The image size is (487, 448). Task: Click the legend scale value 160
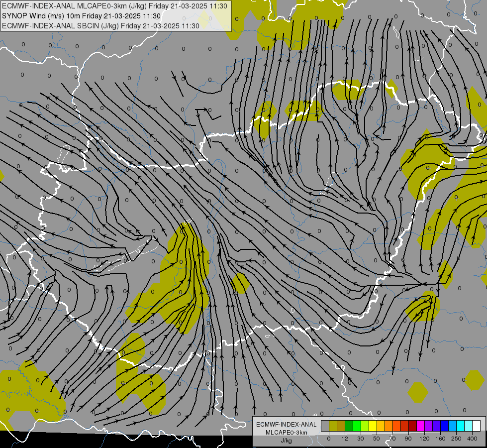pos(440,439)
